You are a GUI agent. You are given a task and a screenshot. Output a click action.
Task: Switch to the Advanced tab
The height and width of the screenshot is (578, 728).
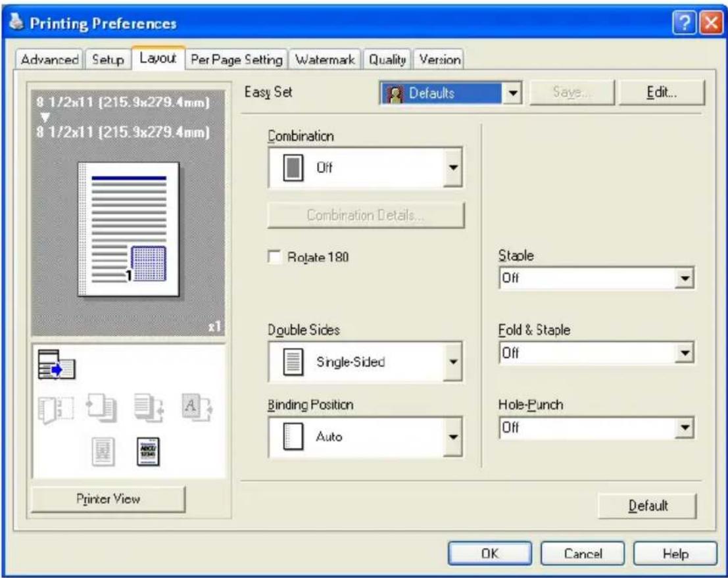49,60
